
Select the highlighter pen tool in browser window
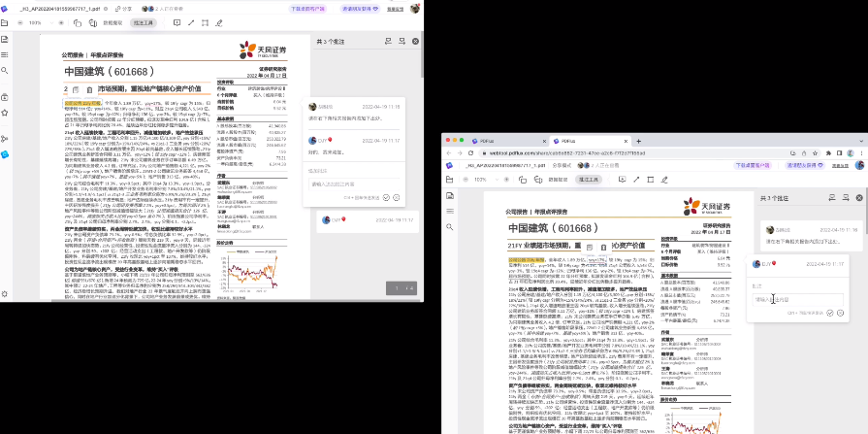[664, 180]
